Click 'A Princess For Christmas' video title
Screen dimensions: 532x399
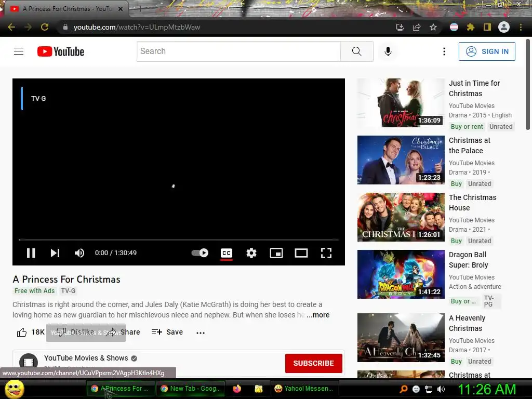pos(66,279)
